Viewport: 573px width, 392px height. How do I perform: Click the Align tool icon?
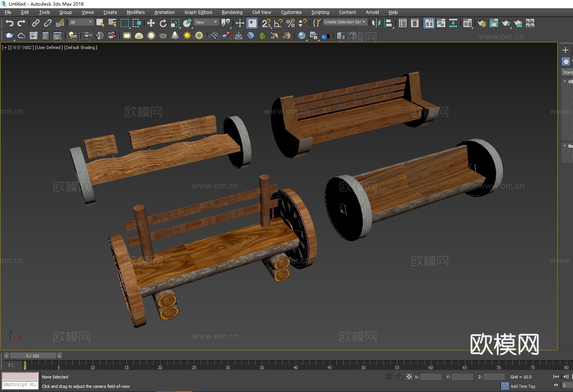tap(388, 23)
